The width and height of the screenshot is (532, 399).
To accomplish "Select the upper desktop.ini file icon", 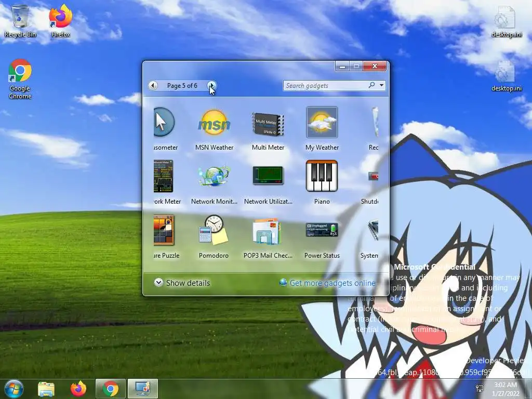I will (507, 21).
